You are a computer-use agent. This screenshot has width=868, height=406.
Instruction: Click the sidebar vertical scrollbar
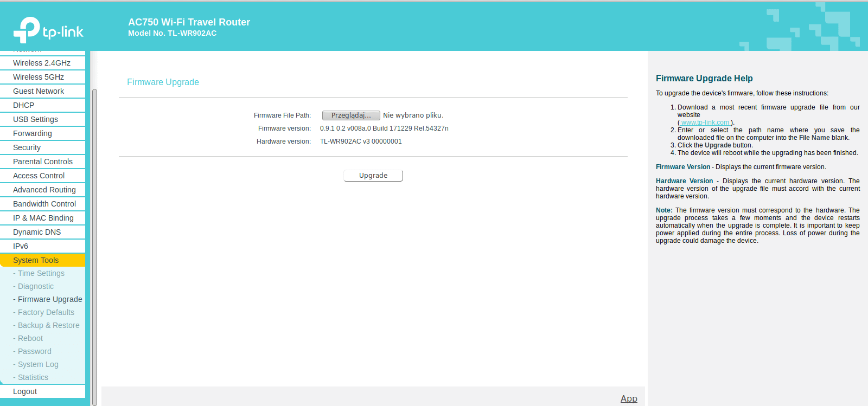coord(94,247)
